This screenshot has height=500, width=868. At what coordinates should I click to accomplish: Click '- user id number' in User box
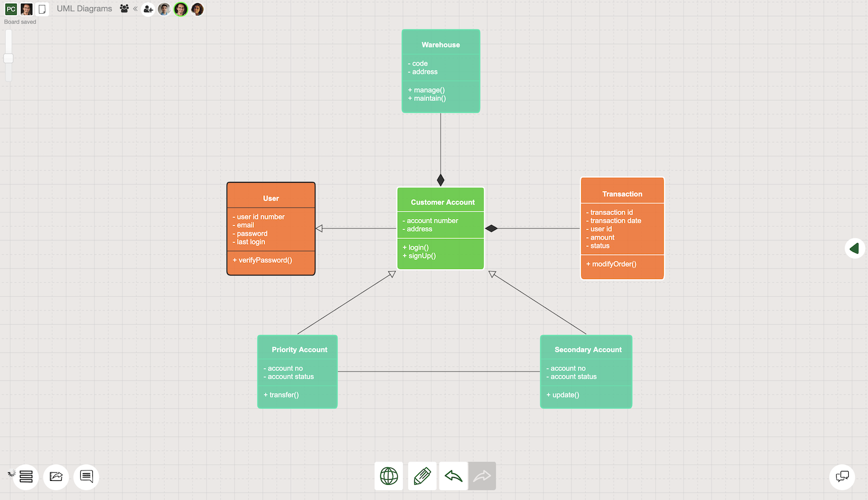[258, 217]
